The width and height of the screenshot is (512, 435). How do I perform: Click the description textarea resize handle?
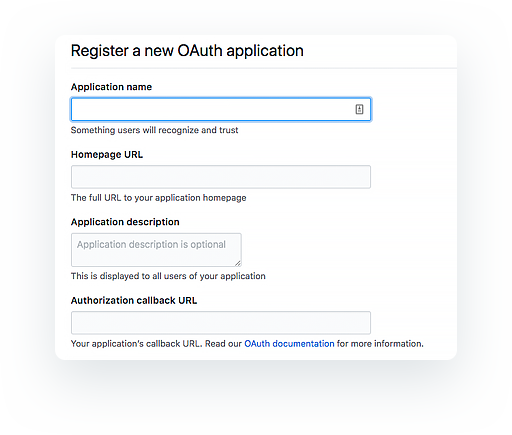pos(238,263)
